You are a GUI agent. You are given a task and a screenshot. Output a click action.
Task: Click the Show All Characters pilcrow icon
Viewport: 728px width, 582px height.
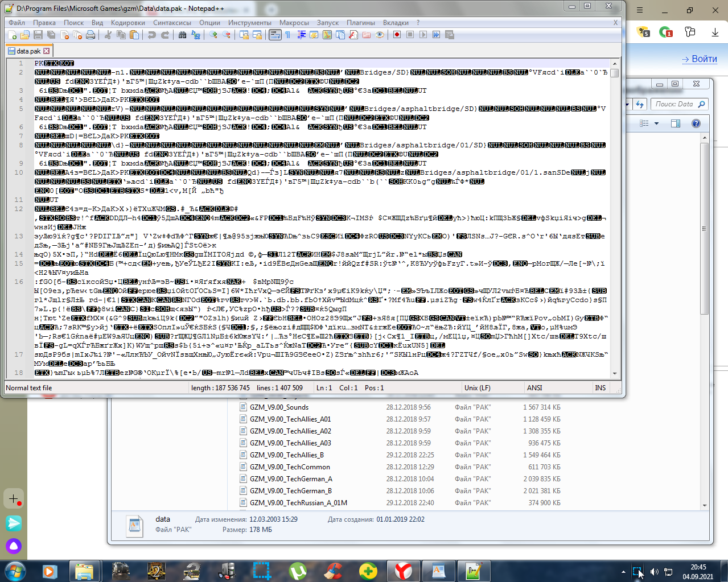[x=288, y=35]
